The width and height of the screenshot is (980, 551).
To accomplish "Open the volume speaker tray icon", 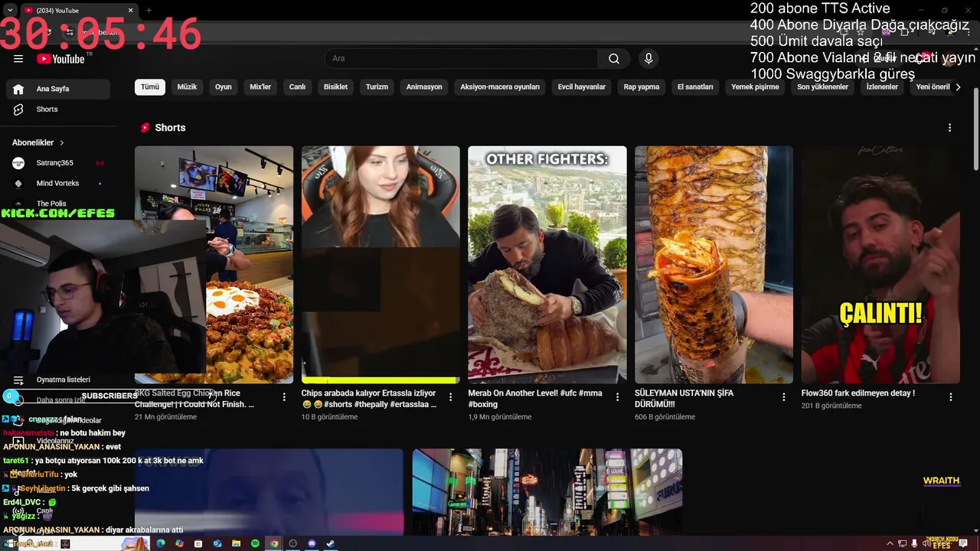I will pyautogui.click(x=926, y=544).
